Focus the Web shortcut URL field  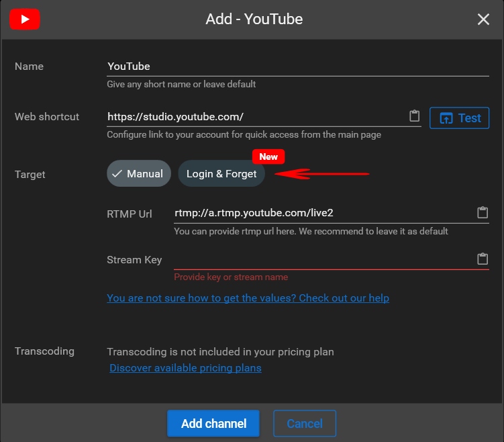pyautogui.click(x=255, y=117)
